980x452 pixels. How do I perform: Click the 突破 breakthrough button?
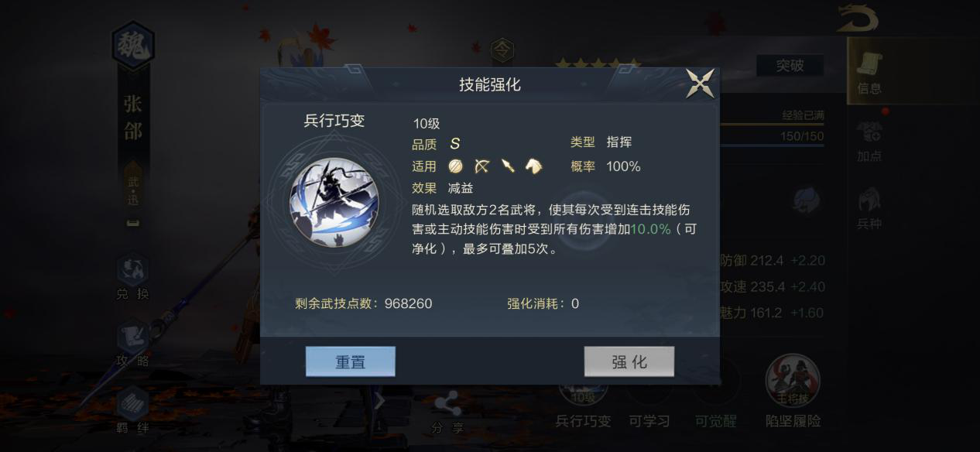click(790, 66)
